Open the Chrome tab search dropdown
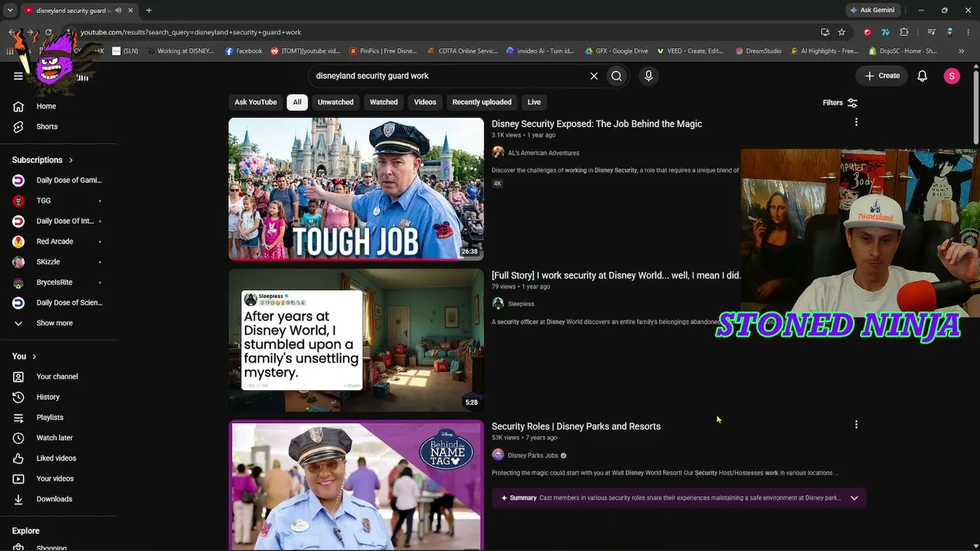Viewport: 980px width, 551px height. coord(10,10)
